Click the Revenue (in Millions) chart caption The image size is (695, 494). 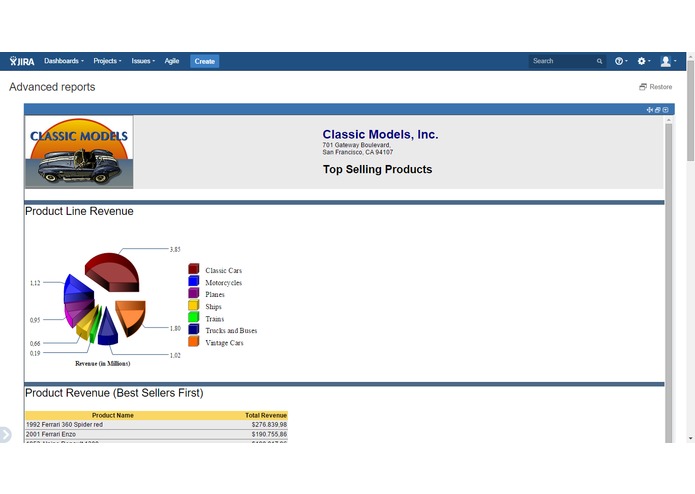(103, 364)
